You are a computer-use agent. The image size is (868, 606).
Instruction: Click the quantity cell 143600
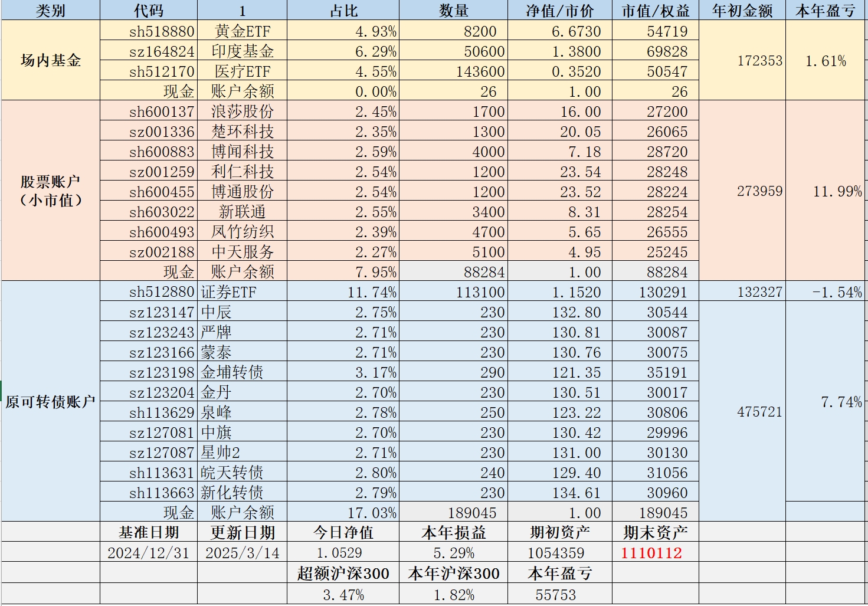453,71
